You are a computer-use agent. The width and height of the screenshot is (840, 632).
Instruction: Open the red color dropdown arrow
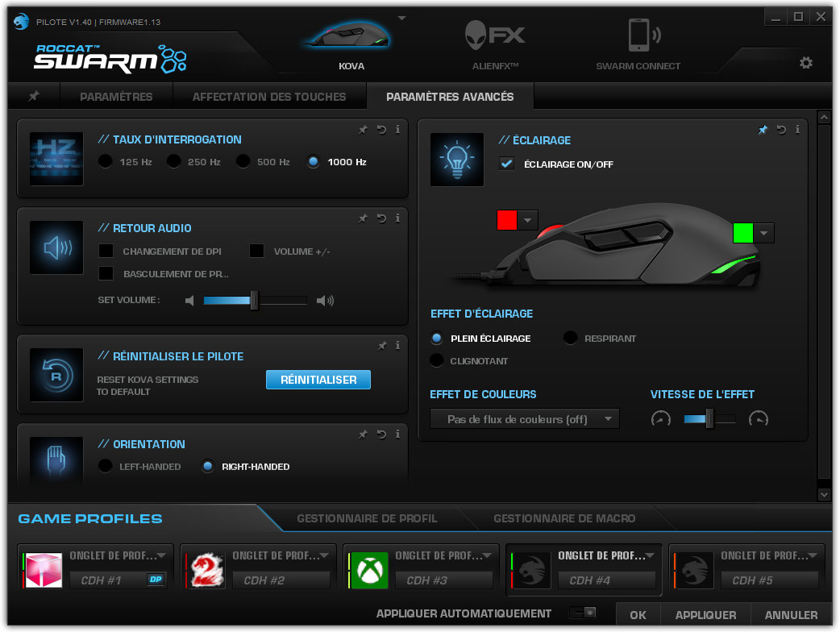point(528,220)
